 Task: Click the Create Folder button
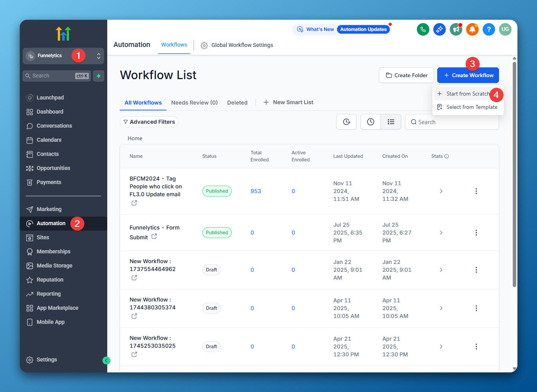[x=406, y=75]
